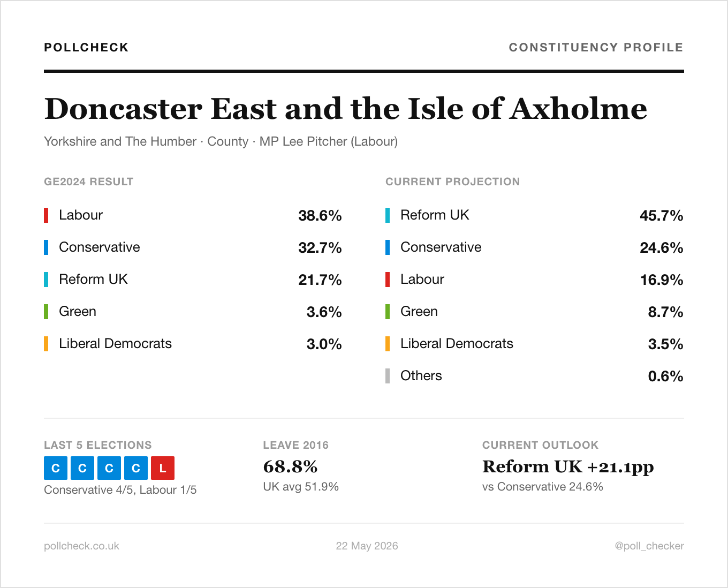This screenshot has height=588, width=728.
Task: Click the grey Others colour marker
Action: coord(388,376)
